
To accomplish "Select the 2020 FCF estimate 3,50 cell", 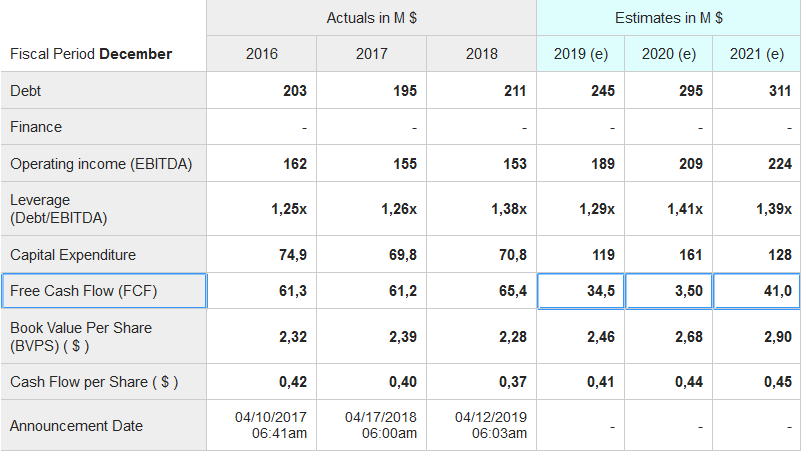I will 670,291.
